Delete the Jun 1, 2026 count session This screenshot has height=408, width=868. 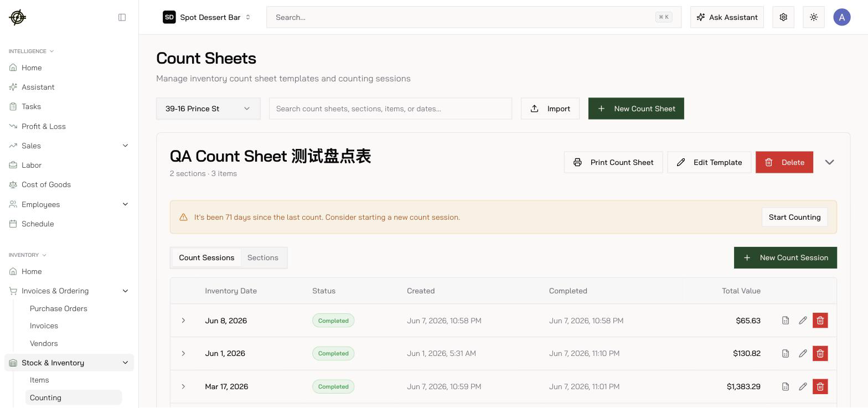tap(820, 353)
